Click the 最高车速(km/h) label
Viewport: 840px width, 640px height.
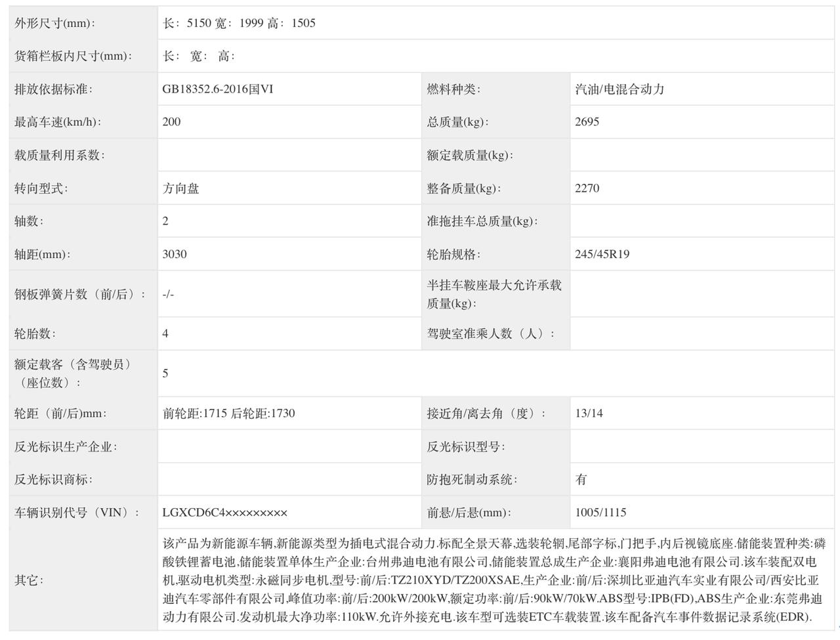pos(58,122)
